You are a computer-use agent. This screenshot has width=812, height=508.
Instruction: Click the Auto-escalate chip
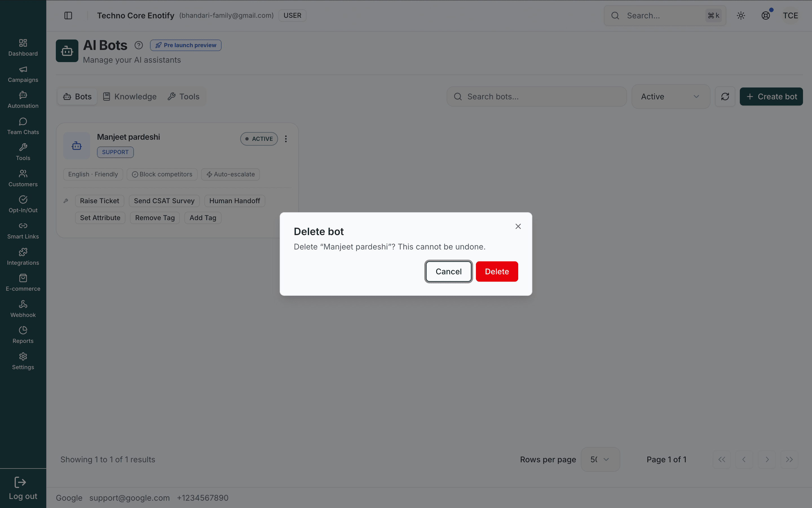(231, 174)
